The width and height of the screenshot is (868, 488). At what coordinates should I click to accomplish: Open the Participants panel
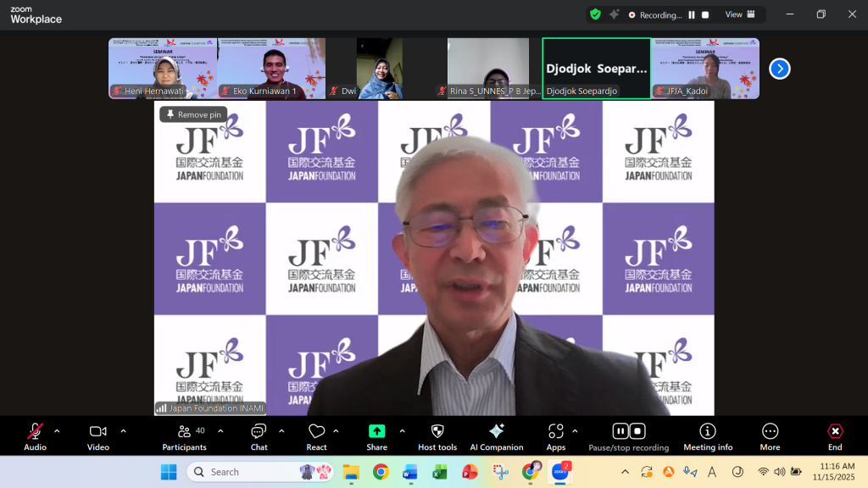coord(184,436)
